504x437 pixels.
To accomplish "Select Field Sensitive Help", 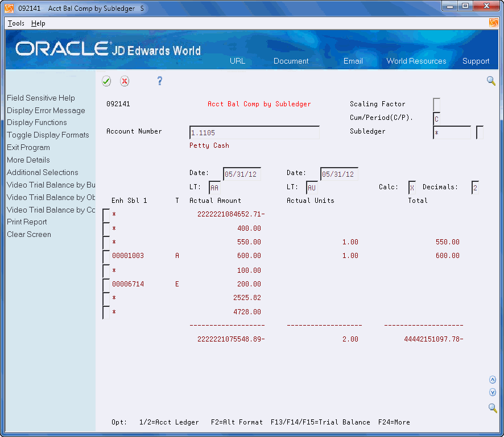I will point(41,98).
